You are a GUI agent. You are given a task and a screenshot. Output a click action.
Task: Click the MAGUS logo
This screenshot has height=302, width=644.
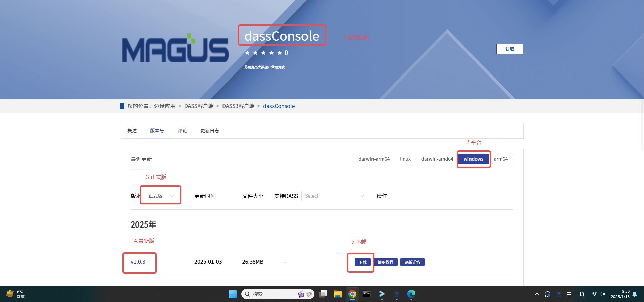click(176, 48)
